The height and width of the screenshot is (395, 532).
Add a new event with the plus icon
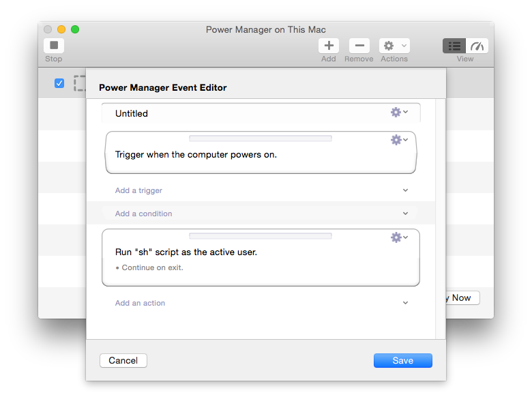pos(329,46)
